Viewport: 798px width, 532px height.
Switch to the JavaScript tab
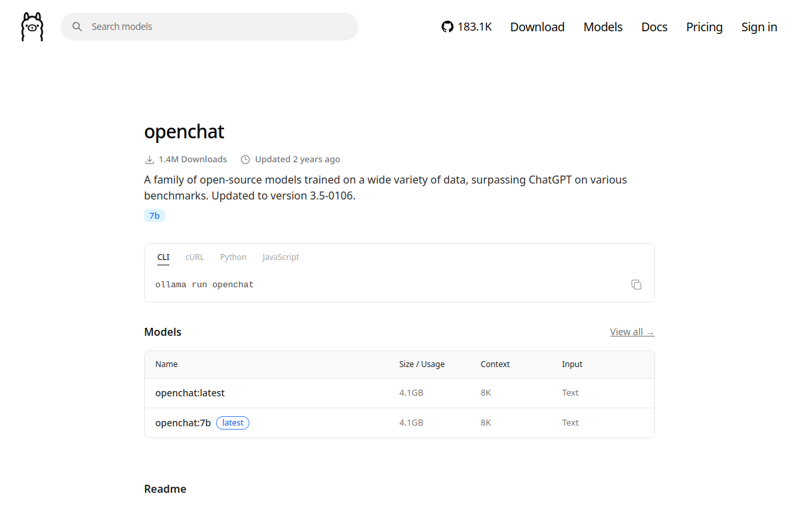281,257
